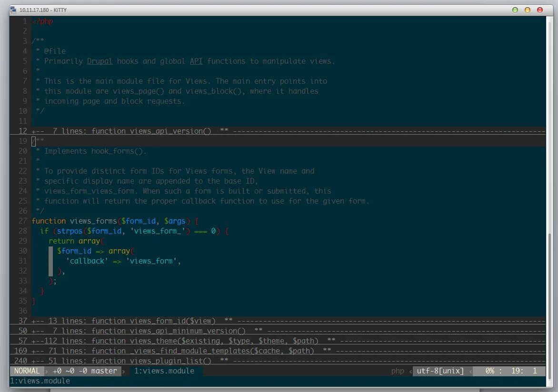Expand folded _views_find_module_templates() line
This screenshot has height=392, width=558.
tap(278, 351)
